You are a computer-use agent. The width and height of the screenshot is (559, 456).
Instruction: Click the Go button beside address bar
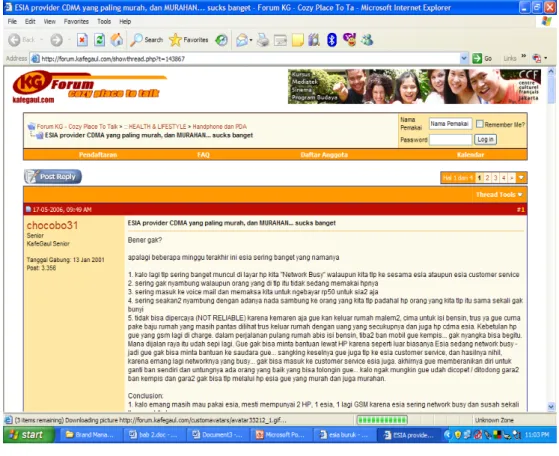pyautogui.click(x=482, y=58)
